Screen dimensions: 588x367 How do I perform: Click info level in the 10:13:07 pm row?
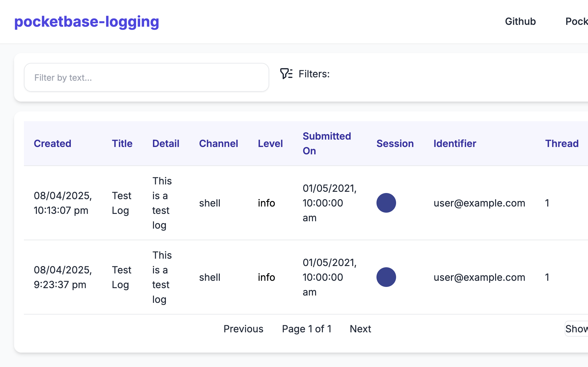point(266,203)
